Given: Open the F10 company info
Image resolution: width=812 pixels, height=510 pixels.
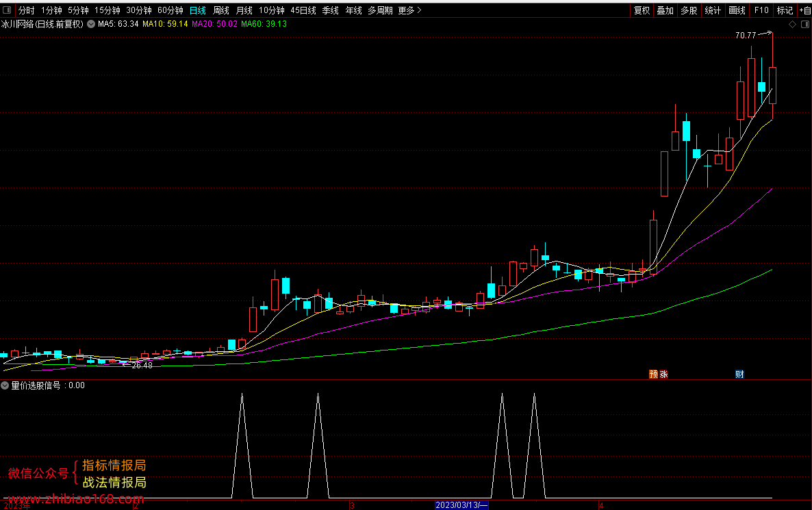Looking at the screenshot, I should coord(761,10).
